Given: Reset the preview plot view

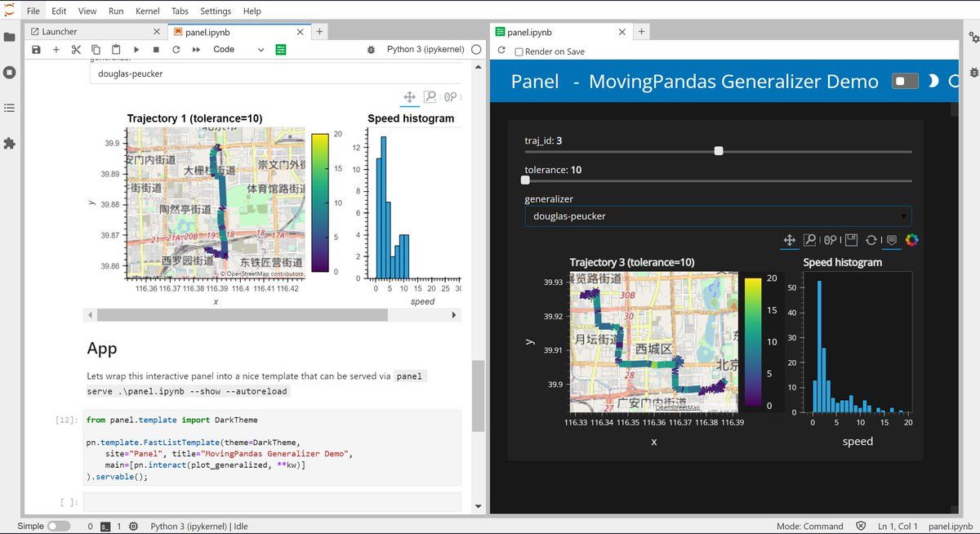Looking at the screenshot, I should [871, 240].
